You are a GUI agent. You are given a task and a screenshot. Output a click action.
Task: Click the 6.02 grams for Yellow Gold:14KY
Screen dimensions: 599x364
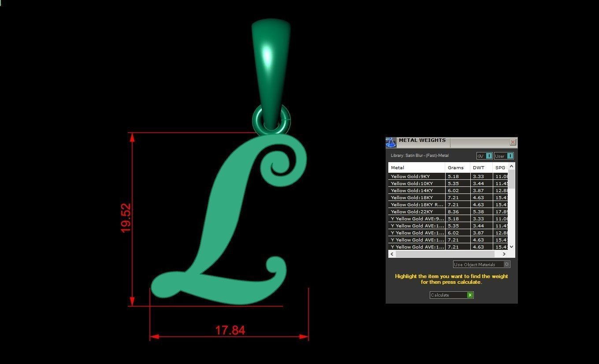pyautogui.click(x=453, y=190)
